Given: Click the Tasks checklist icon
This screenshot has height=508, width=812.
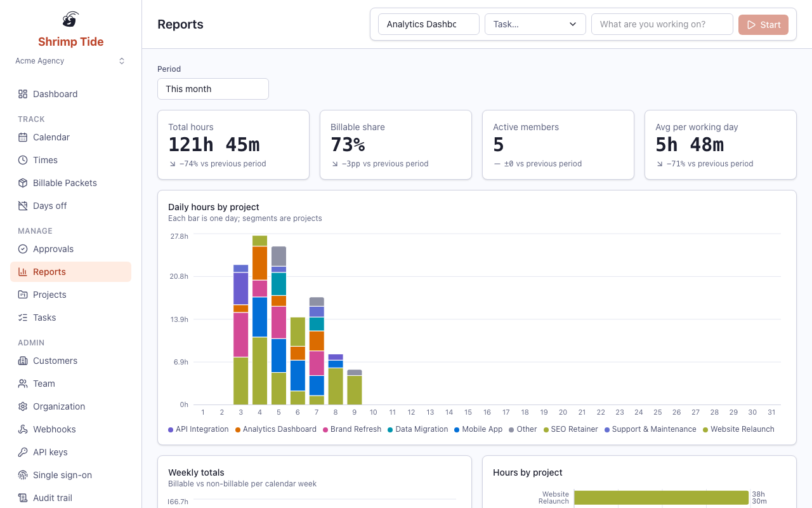Looking at the screenshot, I should click(23, 317).
